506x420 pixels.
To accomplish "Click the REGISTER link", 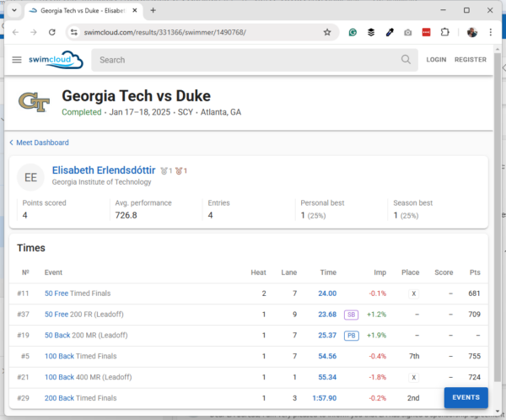I will [470, 60].
